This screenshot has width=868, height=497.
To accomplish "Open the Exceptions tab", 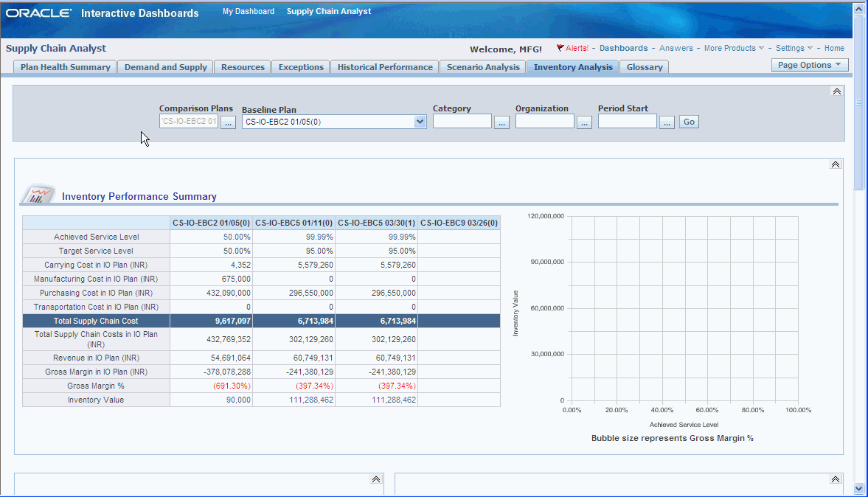I will click(x=301, y=67).
